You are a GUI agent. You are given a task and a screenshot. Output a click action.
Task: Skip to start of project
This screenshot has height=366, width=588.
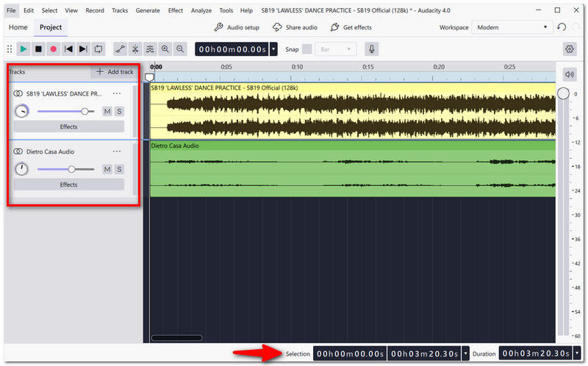(x=68, y=49)
